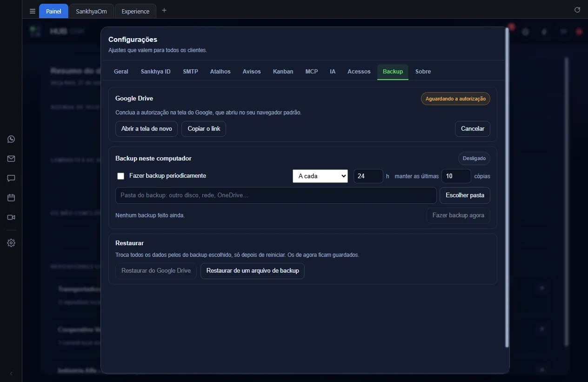Open the MCP settings tab
This screenshot has height=382, width=588.
tap(312, 72)
